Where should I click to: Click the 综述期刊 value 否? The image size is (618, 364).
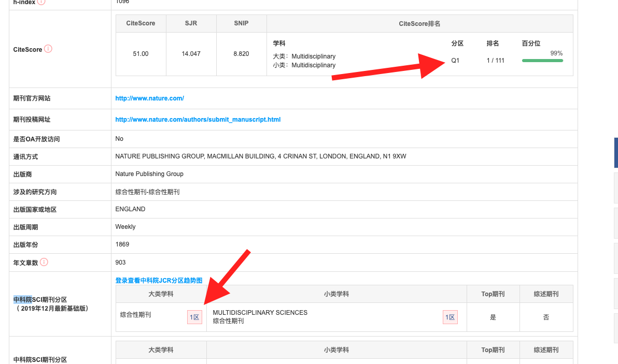(546, 317)
